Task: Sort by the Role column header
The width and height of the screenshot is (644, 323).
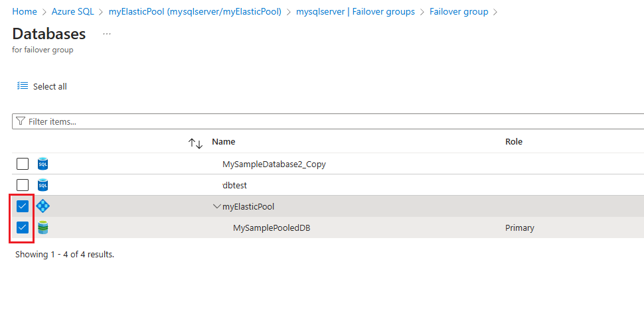Action: [x=514, y=141]
